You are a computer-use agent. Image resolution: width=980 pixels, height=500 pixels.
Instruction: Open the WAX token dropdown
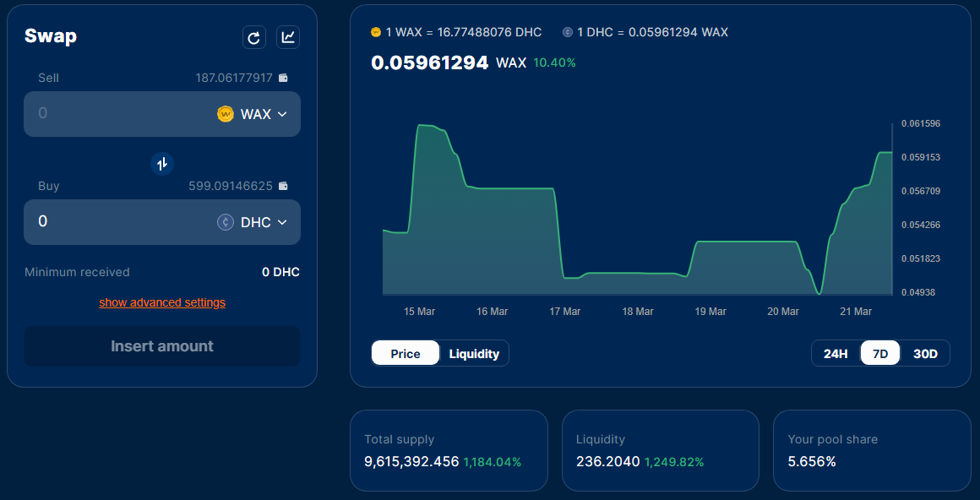[253, 114]
